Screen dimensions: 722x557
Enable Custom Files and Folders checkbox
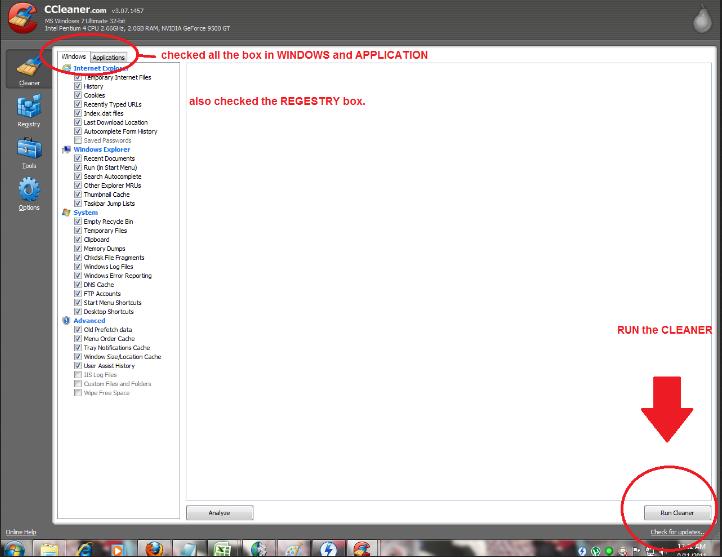coord(78,384)
